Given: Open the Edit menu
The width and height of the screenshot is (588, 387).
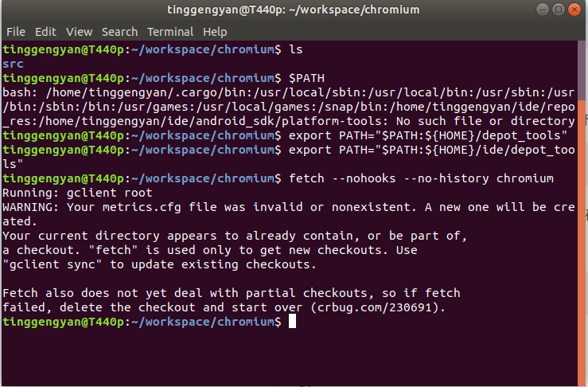Looking at the screenshot, I should click(45, 32).
